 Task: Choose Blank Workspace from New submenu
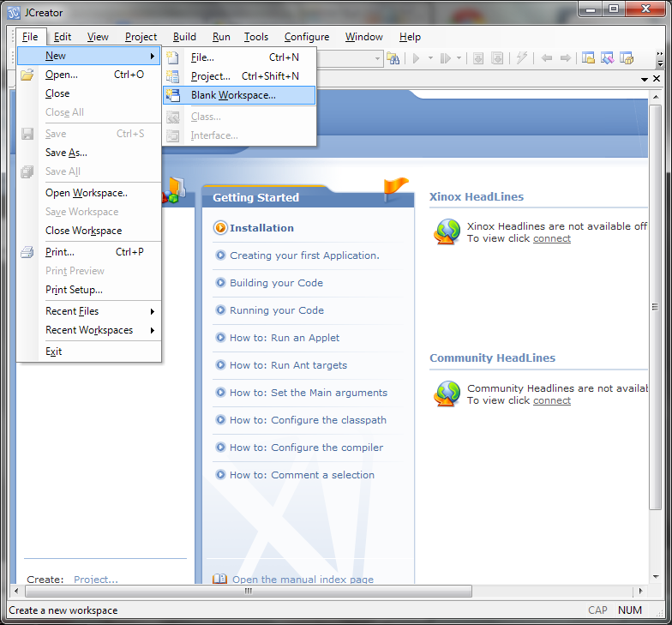pyautogui.click(x=239, y=95)
